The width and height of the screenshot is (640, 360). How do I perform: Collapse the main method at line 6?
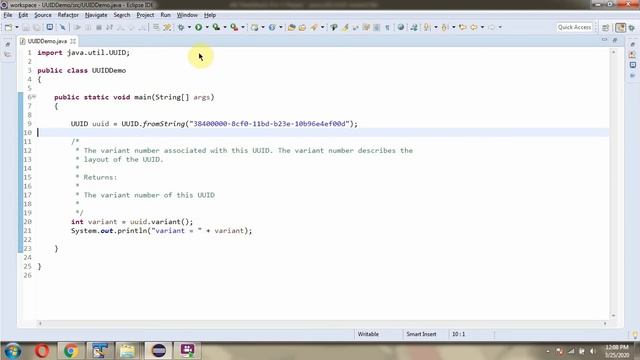coord(34,97)
